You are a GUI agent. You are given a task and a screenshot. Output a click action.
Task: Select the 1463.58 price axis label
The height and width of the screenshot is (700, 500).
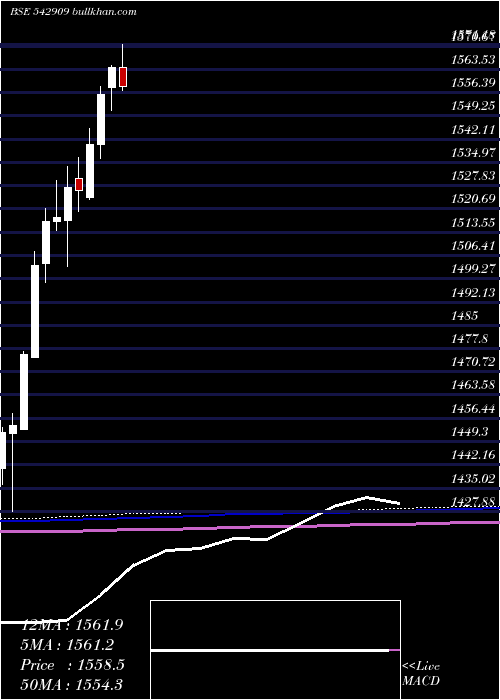point(473,385)
